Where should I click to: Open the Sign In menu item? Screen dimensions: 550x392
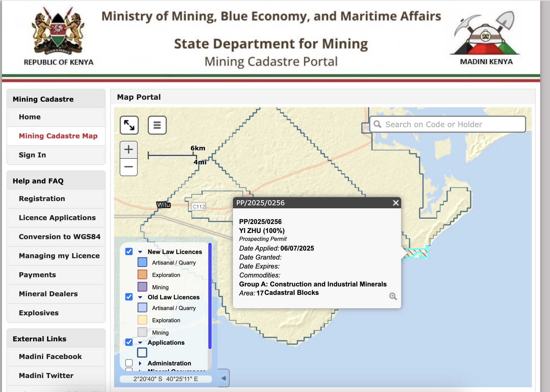[x=32, y=155]
